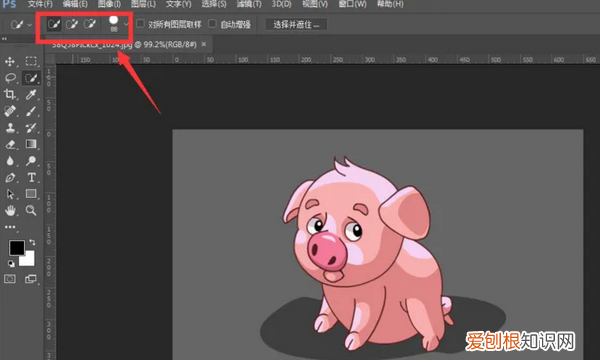Select the Path Selection tool

(x=10, y=194)
